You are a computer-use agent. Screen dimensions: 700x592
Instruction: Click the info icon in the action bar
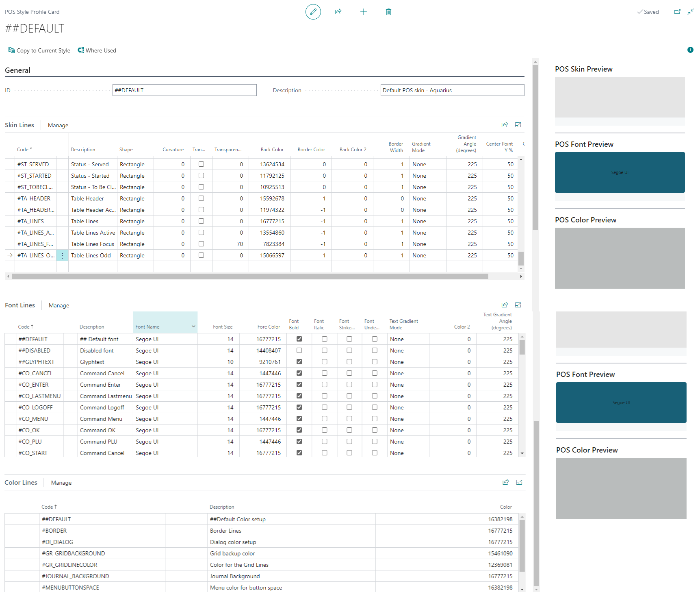point(690,50)
